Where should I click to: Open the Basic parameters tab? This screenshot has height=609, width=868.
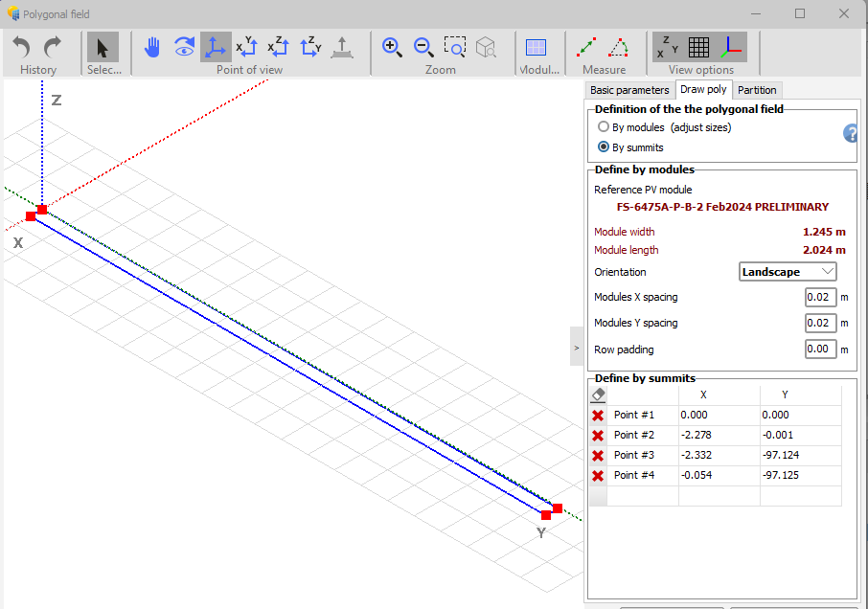click(629, 90)
